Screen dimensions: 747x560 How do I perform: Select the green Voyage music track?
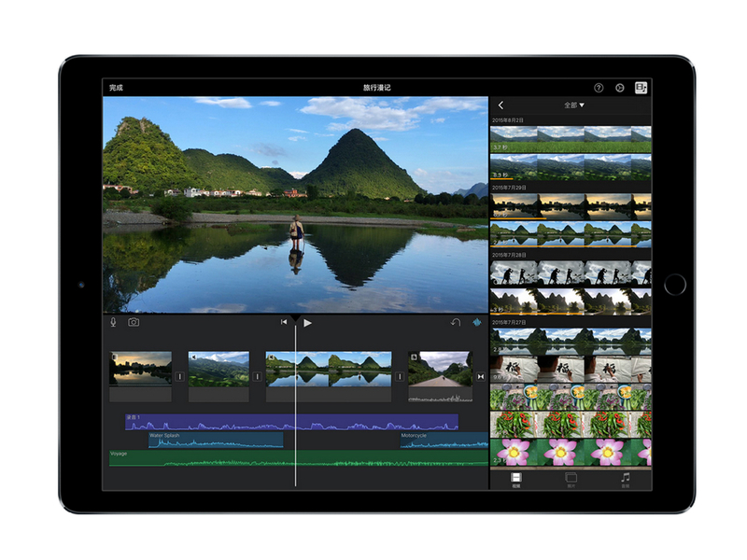(x=299, y=458)
